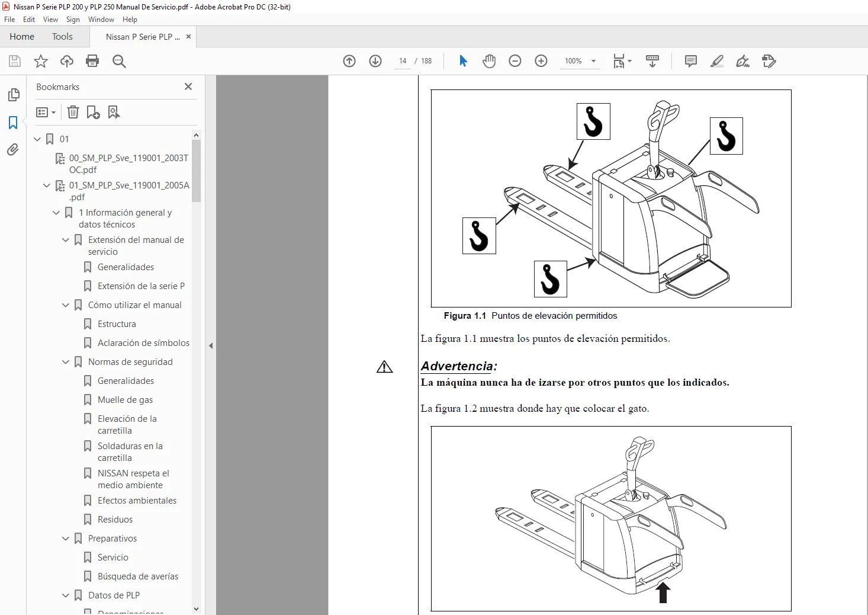This screenshot has height=615, width=868.
Task: Click Figura 1.1 lifting points diagram
Action: (x=611, y=198)
